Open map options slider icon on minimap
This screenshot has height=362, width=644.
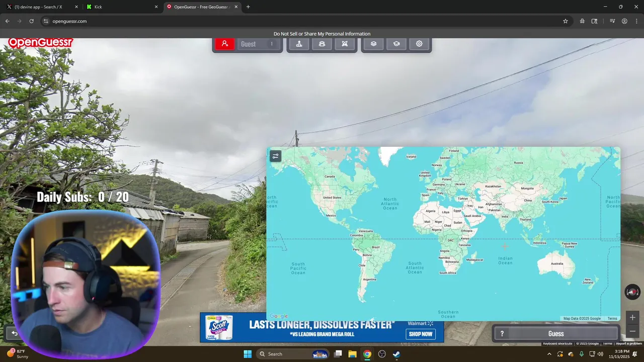[x=275, y=156]
